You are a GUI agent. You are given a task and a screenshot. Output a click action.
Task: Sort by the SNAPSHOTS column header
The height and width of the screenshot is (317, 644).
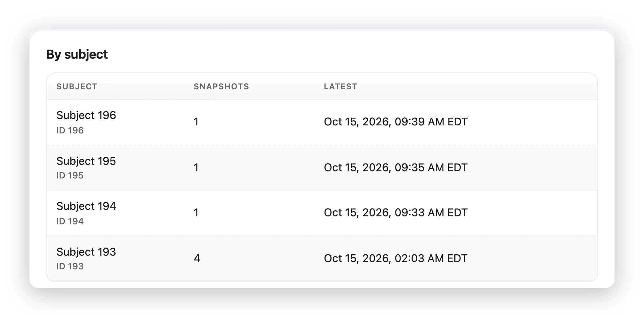coord(221,86)
